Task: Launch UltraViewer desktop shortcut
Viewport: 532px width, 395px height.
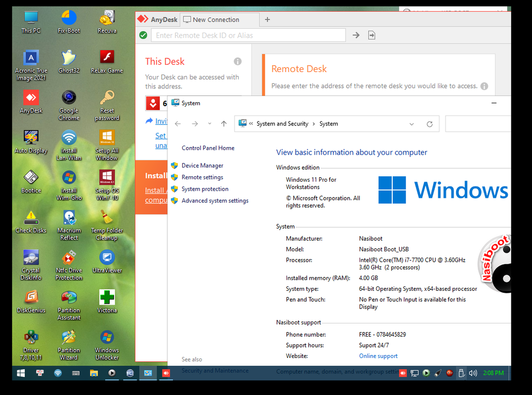Action: (107, 262)
